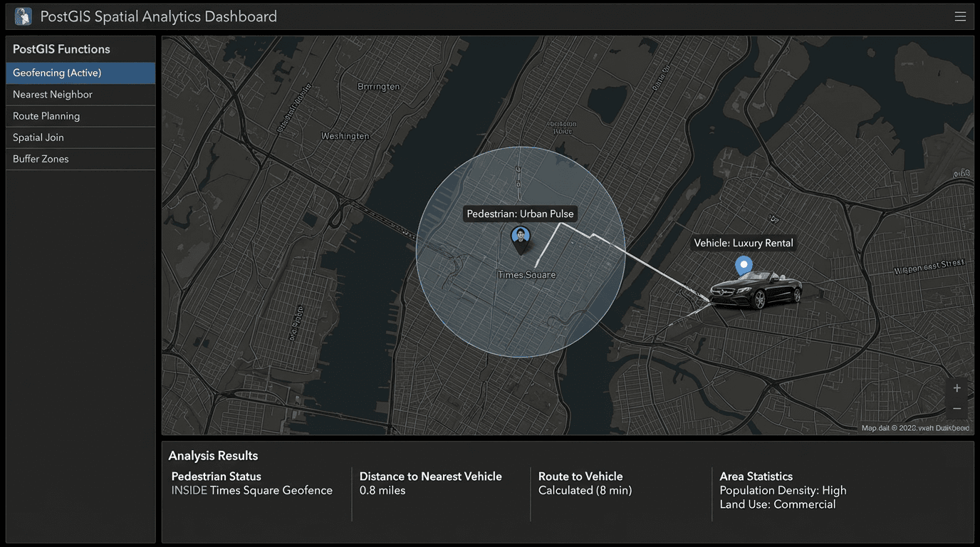Click the PostGIS dashboard logo icon
The width and height of the screenshot is (980, 547).
click(22, 16)
